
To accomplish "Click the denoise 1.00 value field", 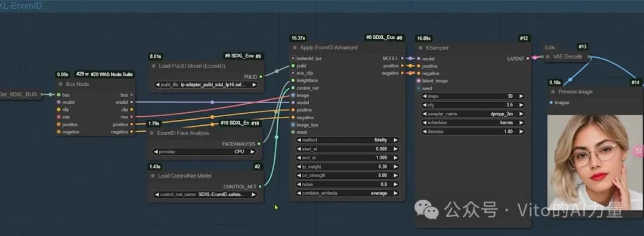I will point(473,132).
